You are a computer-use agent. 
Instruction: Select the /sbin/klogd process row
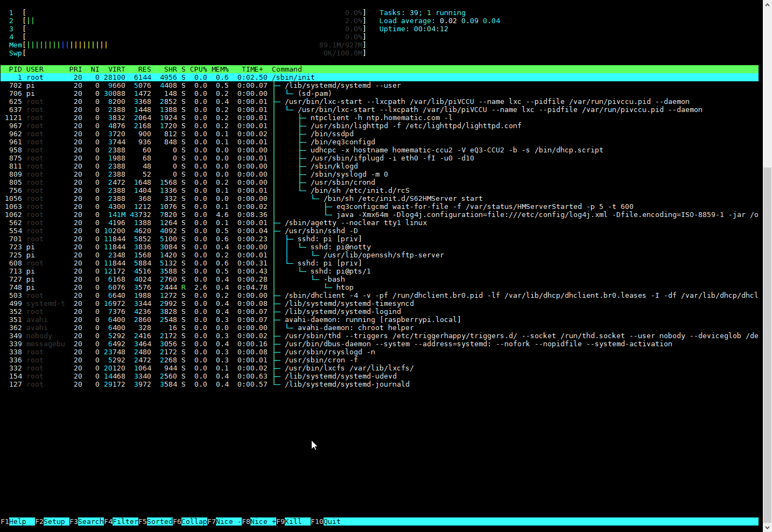(x=380, y=166)
